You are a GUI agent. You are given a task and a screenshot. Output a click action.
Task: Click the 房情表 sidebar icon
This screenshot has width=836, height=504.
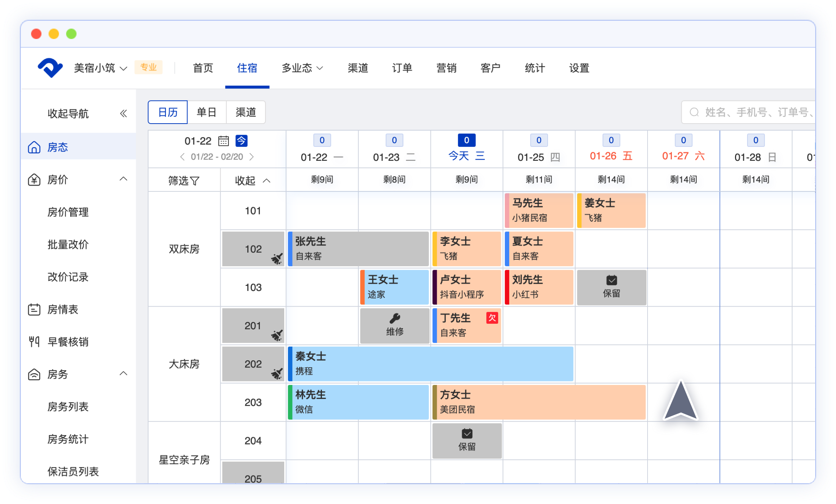click(x=34, y=309)
